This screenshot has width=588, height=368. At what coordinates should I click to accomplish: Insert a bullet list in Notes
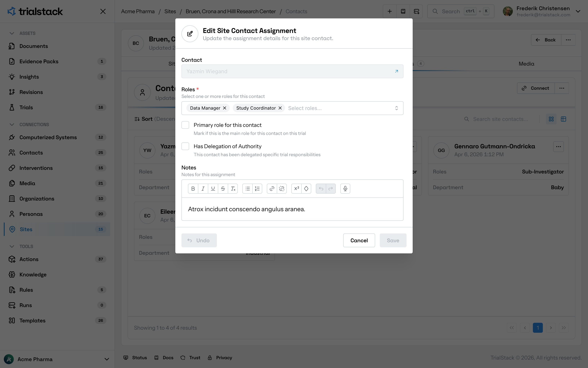(x=247, y=189)
